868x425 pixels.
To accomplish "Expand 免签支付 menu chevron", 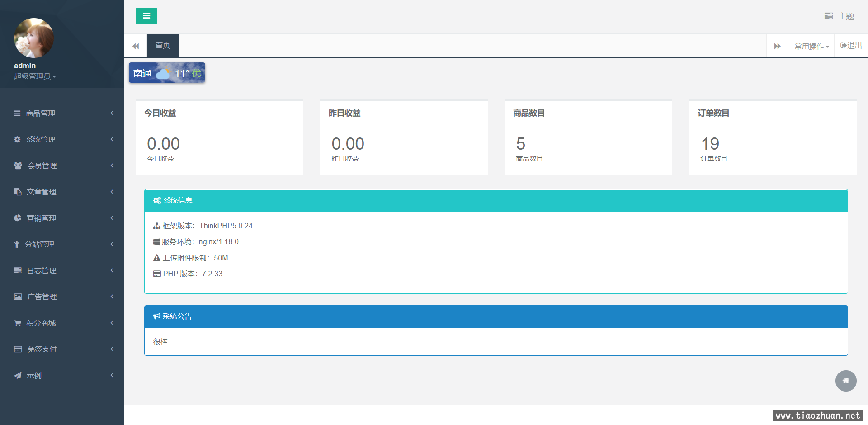I will (112, 349).
